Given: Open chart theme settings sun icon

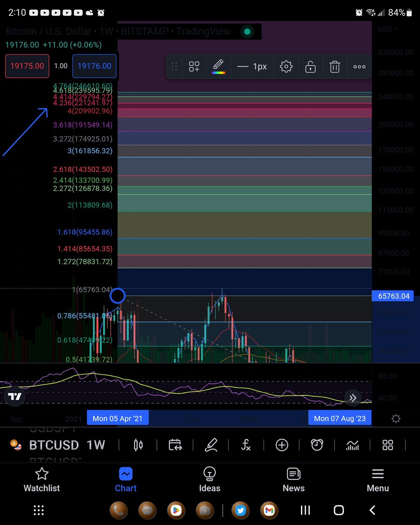Looking at the screenshot, I should [x=396, y=419].
